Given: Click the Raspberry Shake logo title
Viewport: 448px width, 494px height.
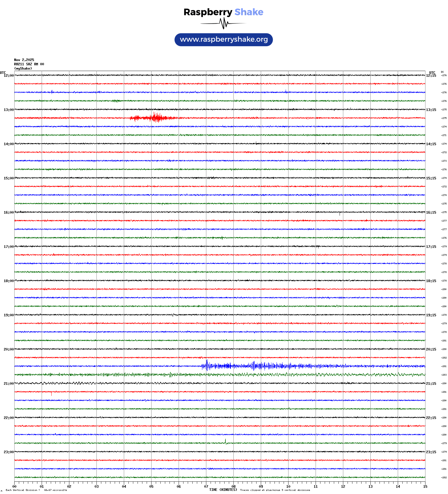Looking at the screenshot, I should (223, 12).
